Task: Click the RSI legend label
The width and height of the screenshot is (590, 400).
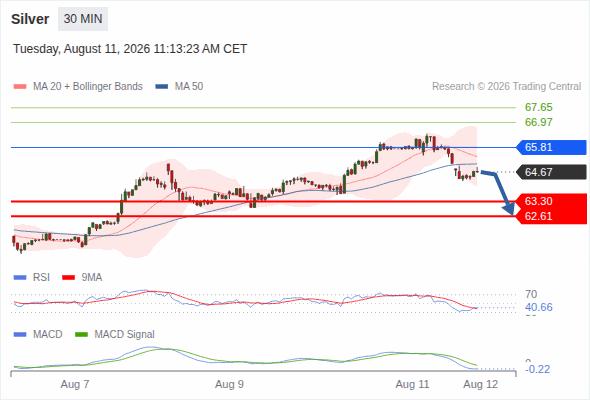Action: click(x=41, y=278)
